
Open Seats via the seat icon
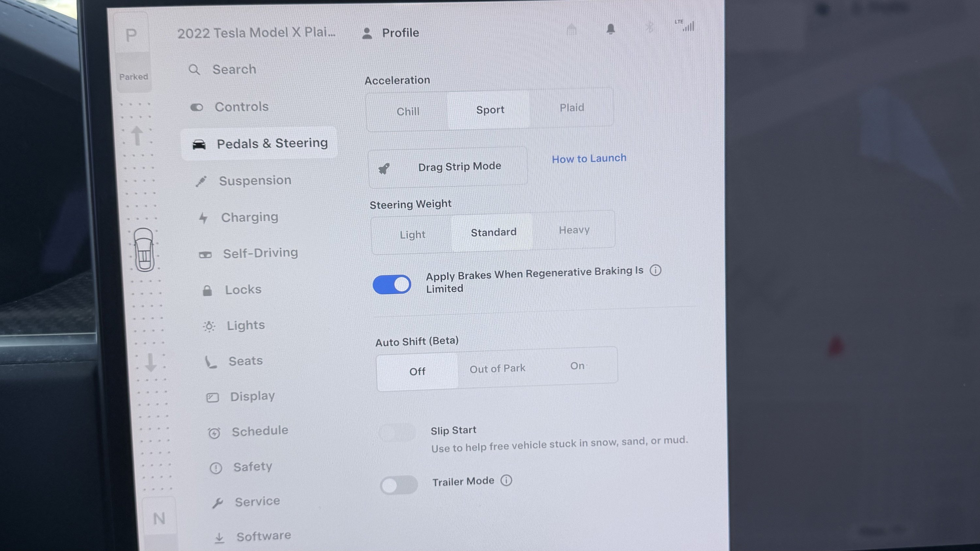[210, 362]
